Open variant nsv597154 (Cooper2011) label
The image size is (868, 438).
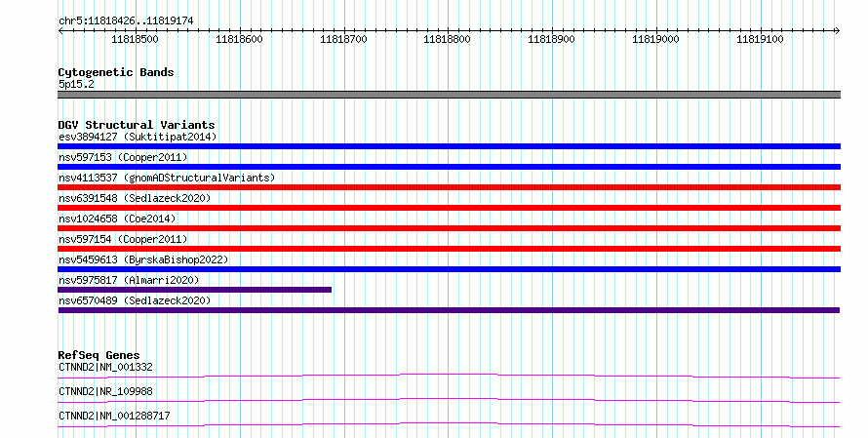click(x=123, y=239)
